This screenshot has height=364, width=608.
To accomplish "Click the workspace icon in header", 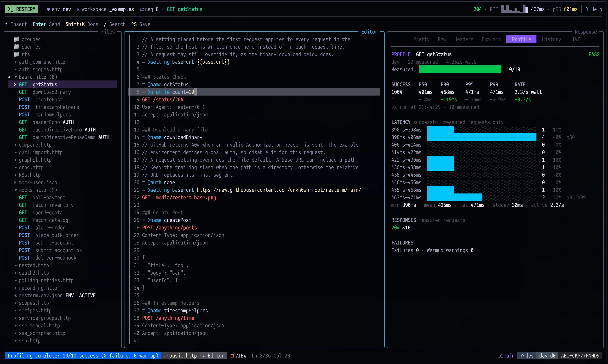I will click(79, 9).
